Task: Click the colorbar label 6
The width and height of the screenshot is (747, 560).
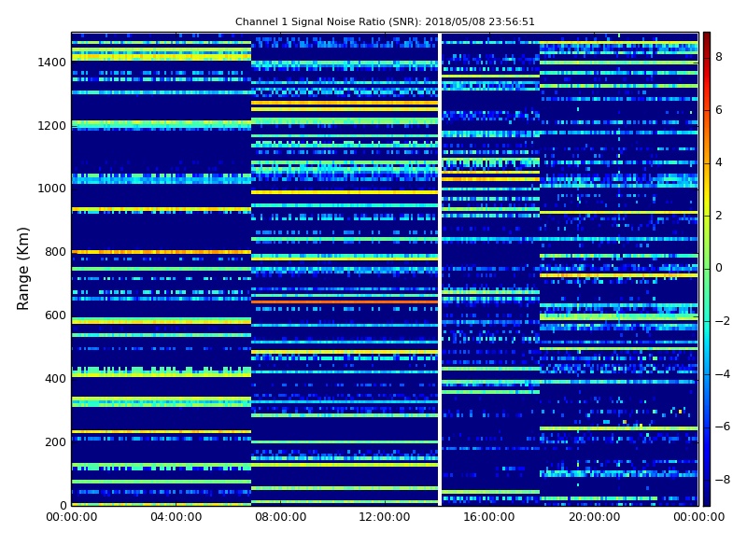Action: pyautogui.click(x=719, y=110)
